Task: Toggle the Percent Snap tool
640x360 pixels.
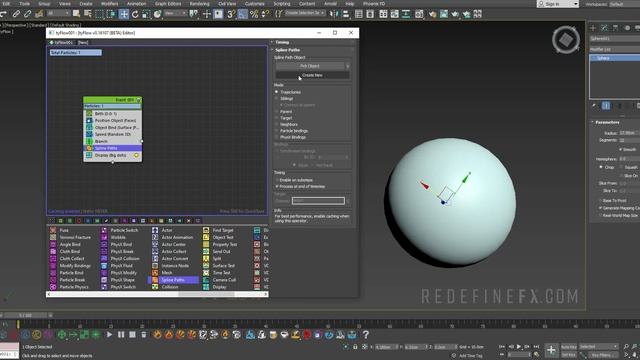Action: tap(254, 14)
